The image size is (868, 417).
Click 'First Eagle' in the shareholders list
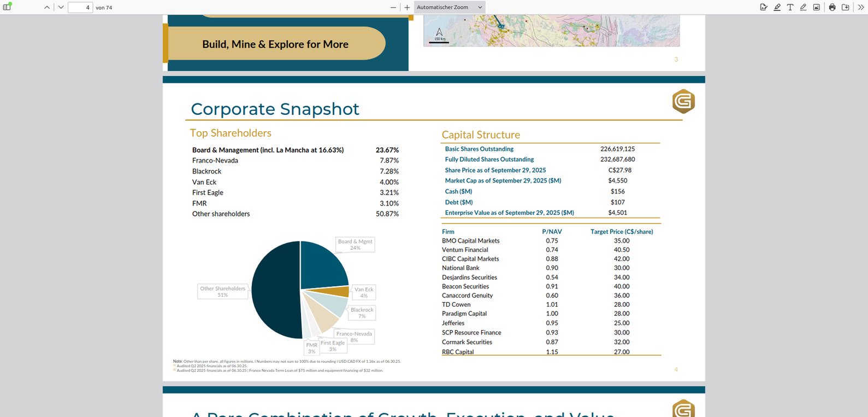tap(208, 193)
